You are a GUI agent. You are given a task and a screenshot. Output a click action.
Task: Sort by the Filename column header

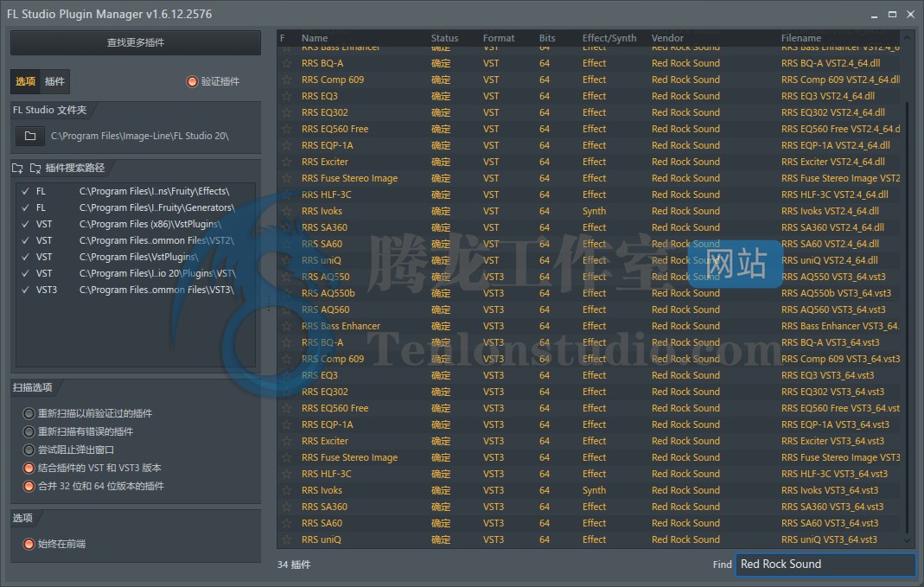tap(801, 38)
